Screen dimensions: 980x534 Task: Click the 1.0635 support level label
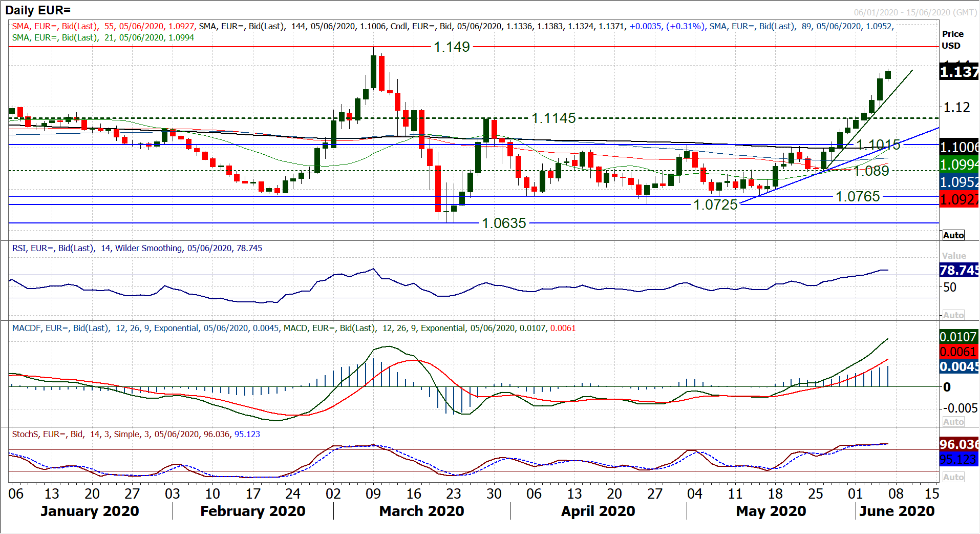coord(504,223)
